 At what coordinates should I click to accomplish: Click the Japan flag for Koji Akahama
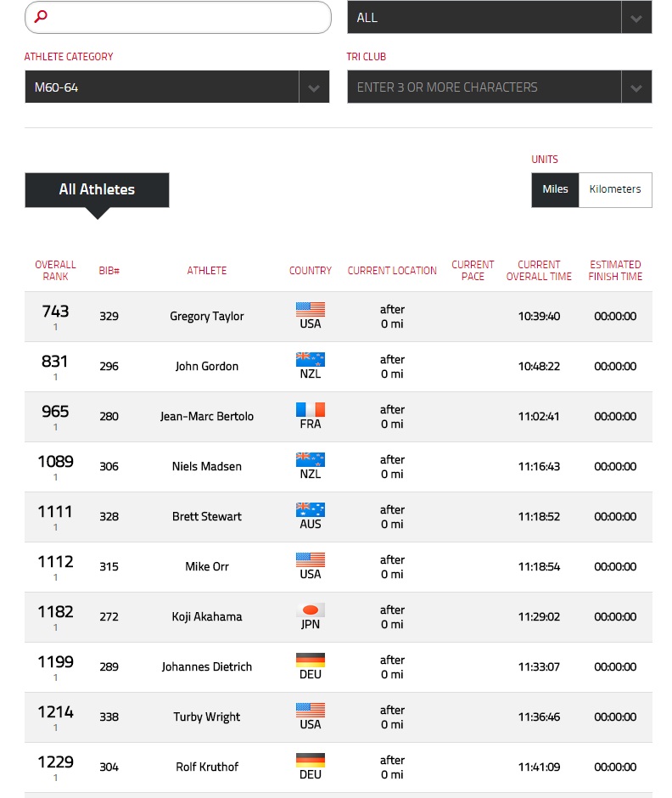click(311, 610)
